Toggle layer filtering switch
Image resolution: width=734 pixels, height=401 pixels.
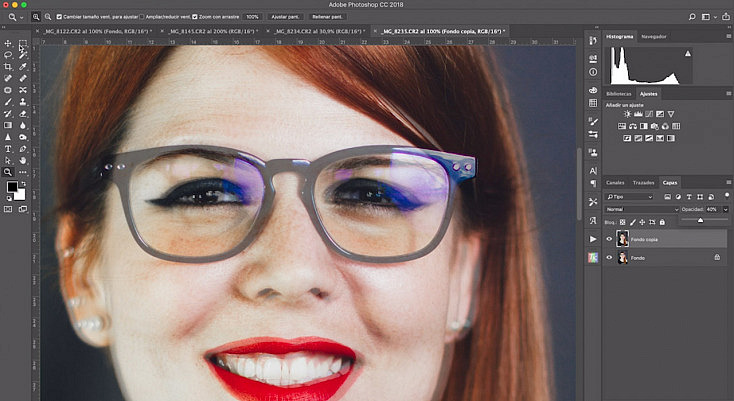point(727,195)
